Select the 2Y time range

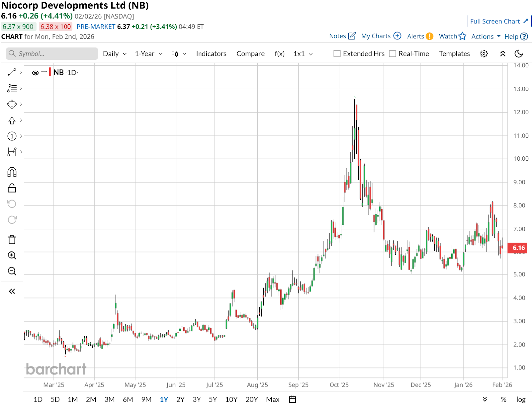180,399
